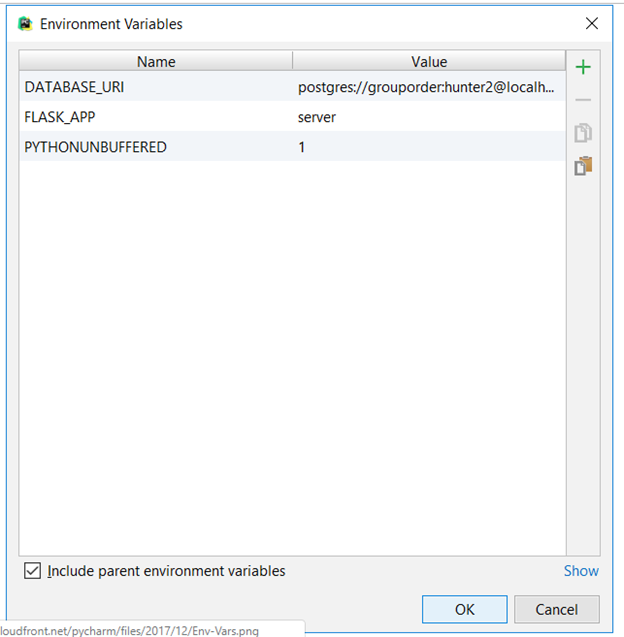Screen dimensions: 624x637
Task: Click the minus icon to remove variable
Action: pyautogui.click(x=582, y=100)
